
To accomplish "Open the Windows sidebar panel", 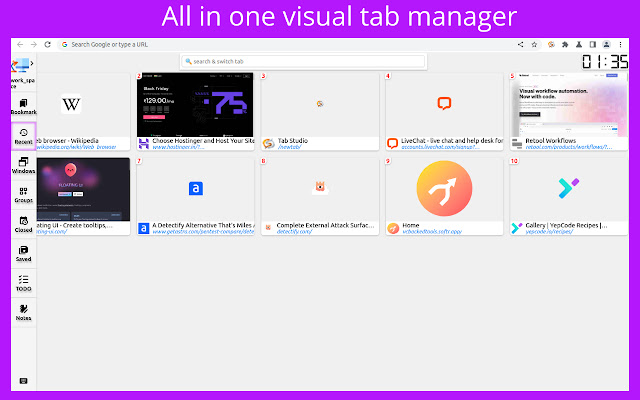I will (x=24, y=165).
